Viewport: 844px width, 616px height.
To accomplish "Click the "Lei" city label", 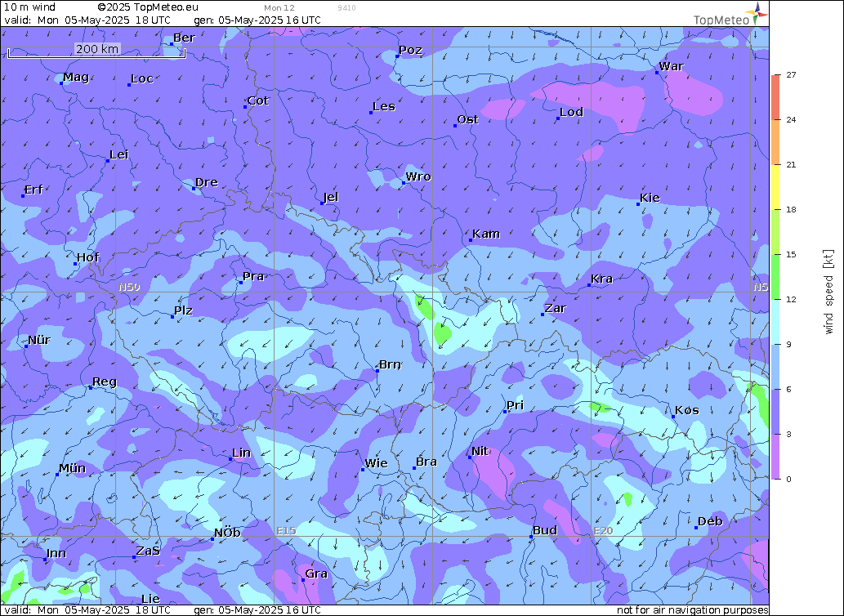I will (119, 155).
